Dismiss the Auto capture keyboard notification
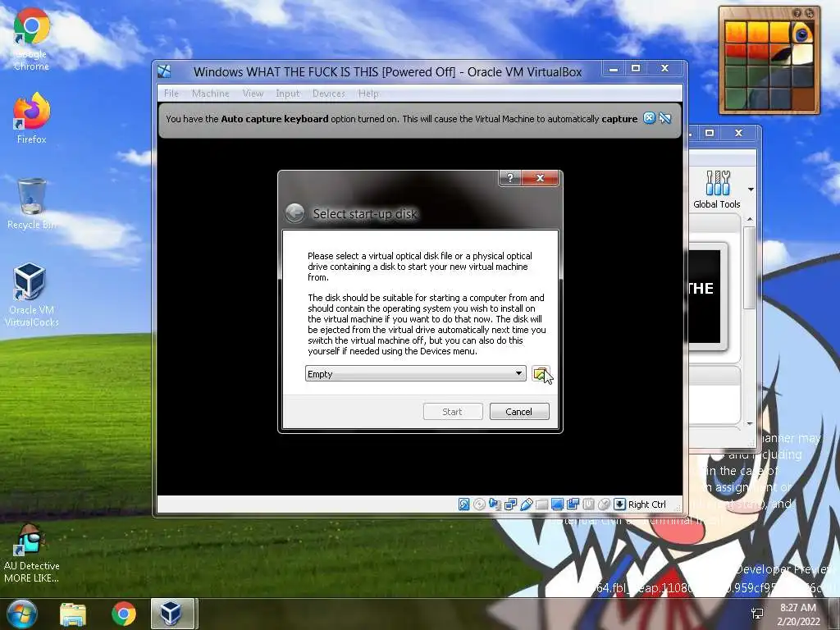The width and height of the screenshot is (840, 630). pos(649,118)
